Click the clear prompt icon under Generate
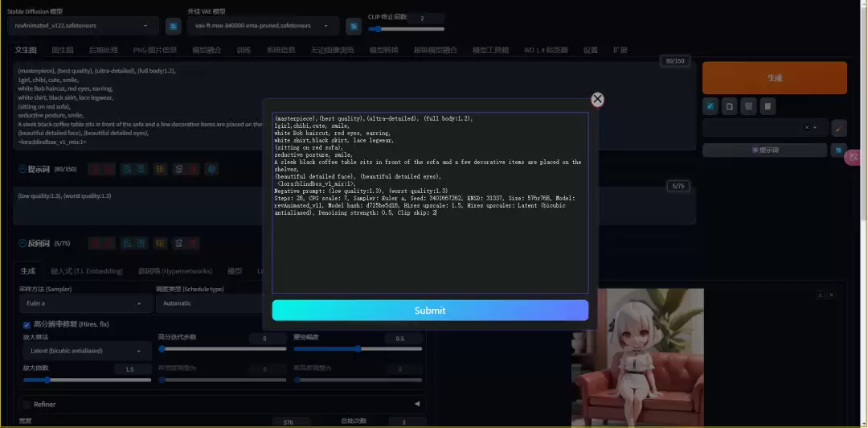Screen dimensions: 868x428 (x=729, y=105)
